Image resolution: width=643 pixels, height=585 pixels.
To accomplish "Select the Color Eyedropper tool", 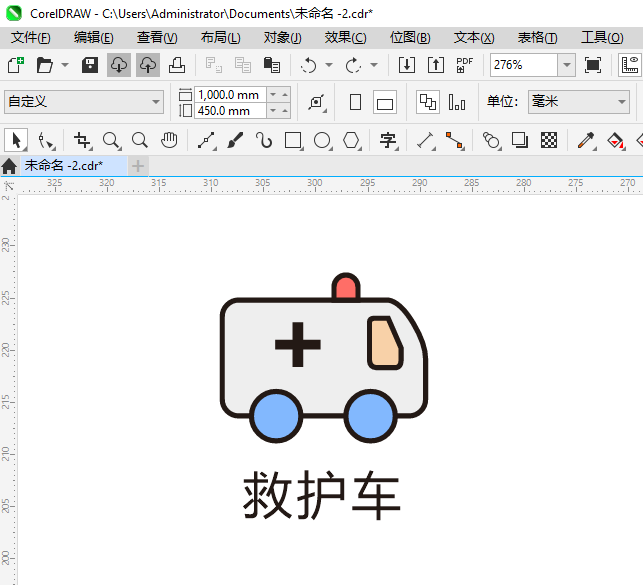I will click(x=586, y=141).
